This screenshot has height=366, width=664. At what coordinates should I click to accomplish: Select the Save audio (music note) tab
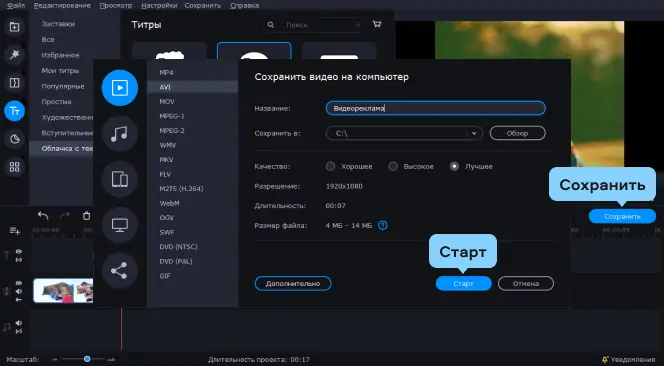click(x=120, y=133)
